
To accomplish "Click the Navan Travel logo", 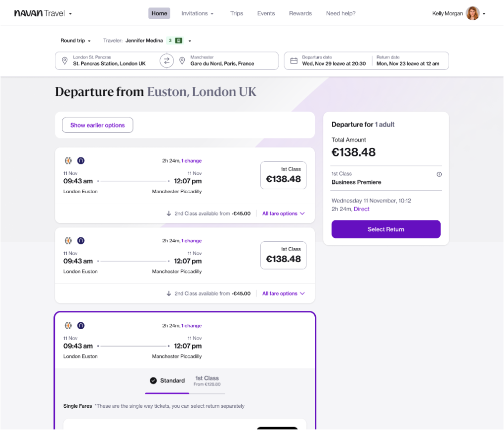I will (x=40, y=13).
